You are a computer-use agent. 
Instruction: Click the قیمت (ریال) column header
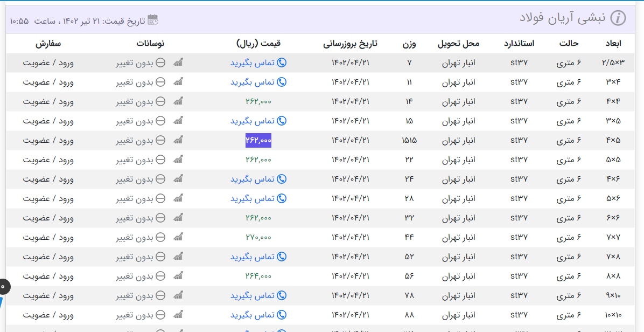[258, 43]
